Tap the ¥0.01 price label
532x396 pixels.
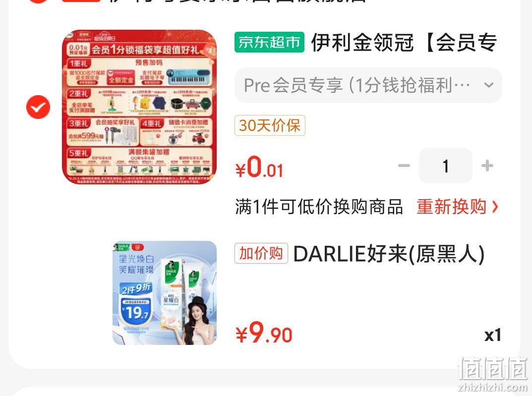point(259,167)
